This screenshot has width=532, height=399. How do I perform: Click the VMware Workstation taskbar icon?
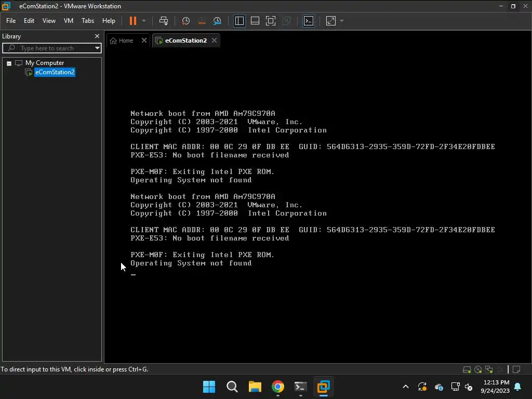(323, 387)
